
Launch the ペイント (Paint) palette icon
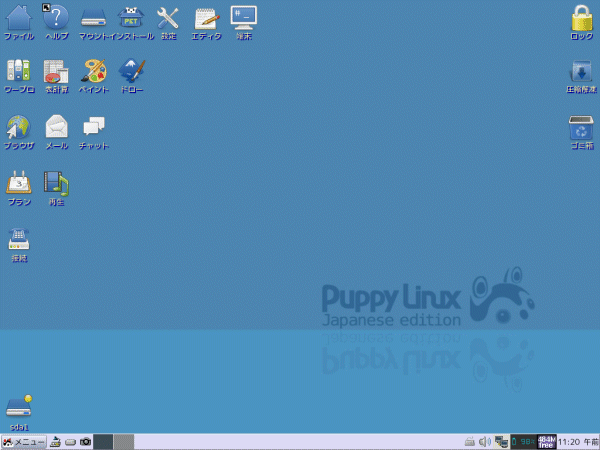[94, 72]
